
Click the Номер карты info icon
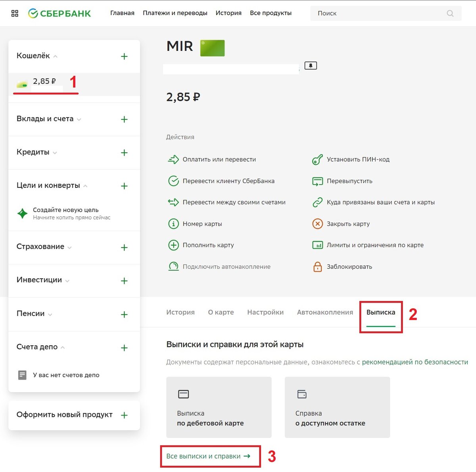coord(173,224)
